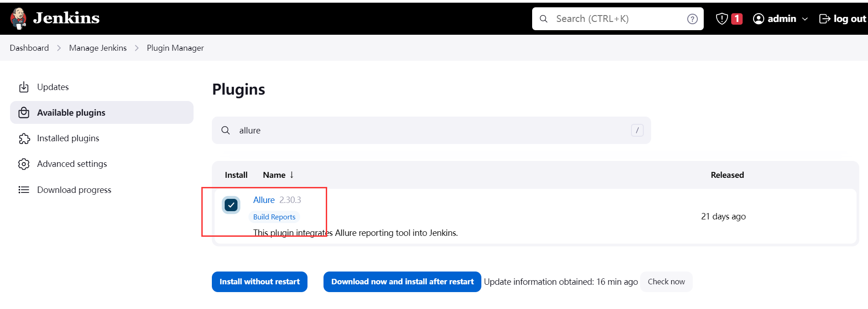868x309 pixels.
Task: Click Install without restart button
Action: click(x=259, y=282)
